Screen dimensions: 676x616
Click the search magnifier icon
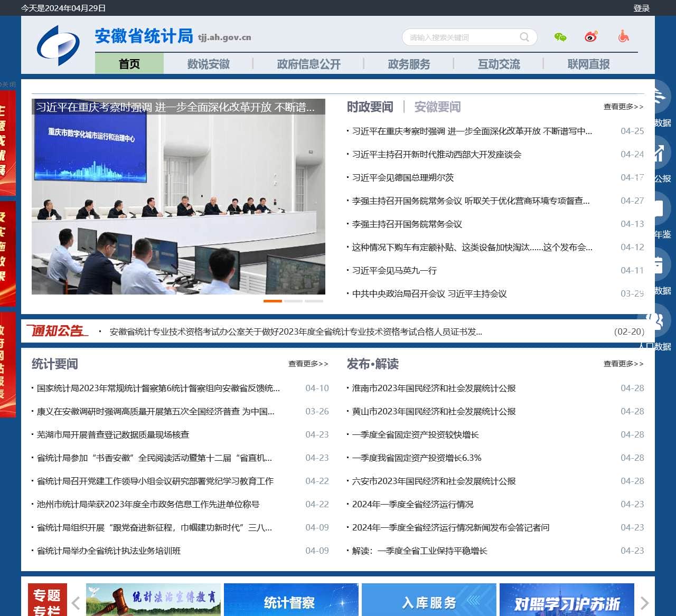tap(524, 37)
